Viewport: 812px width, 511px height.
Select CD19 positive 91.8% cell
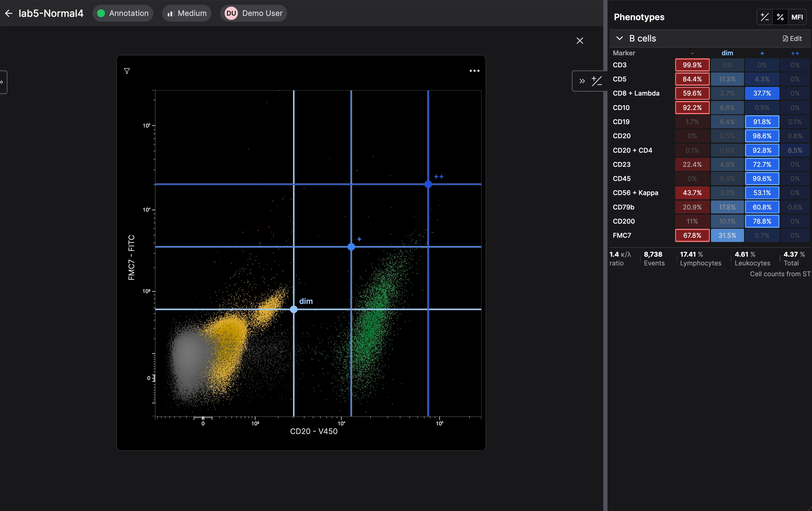(x=762, y=122)
